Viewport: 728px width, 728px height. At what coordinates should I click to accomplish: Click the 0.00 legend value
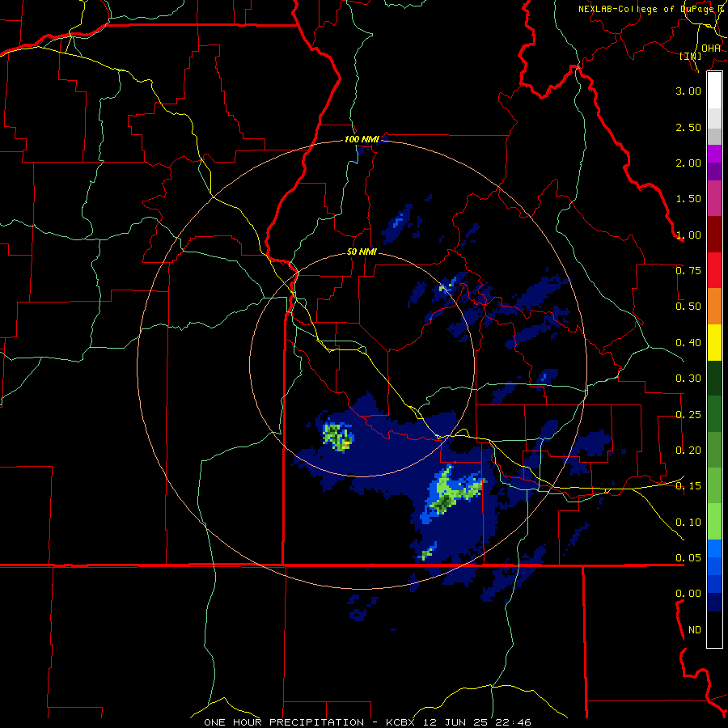click(x=688, y=594)
